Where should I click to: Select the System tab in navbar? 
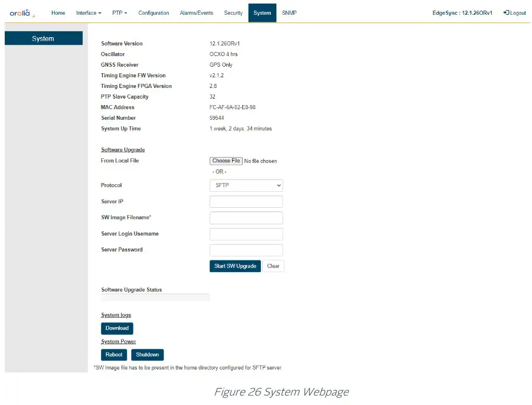tap(262, 13)
